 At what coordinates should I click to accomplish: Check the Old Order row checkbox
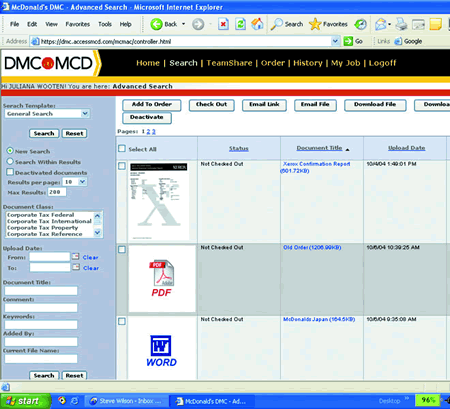coord(122,249)
